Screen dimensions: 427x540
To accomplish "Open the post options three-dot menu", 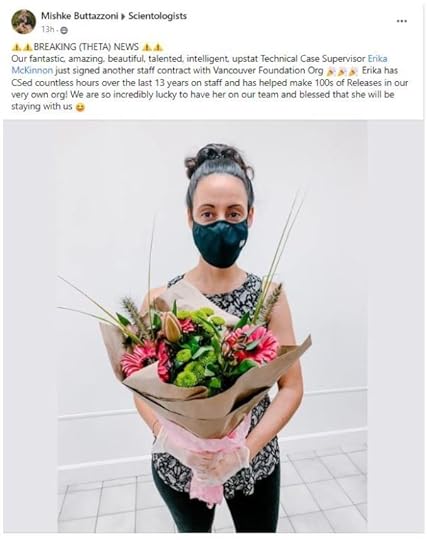I will (x=402, y=21).
